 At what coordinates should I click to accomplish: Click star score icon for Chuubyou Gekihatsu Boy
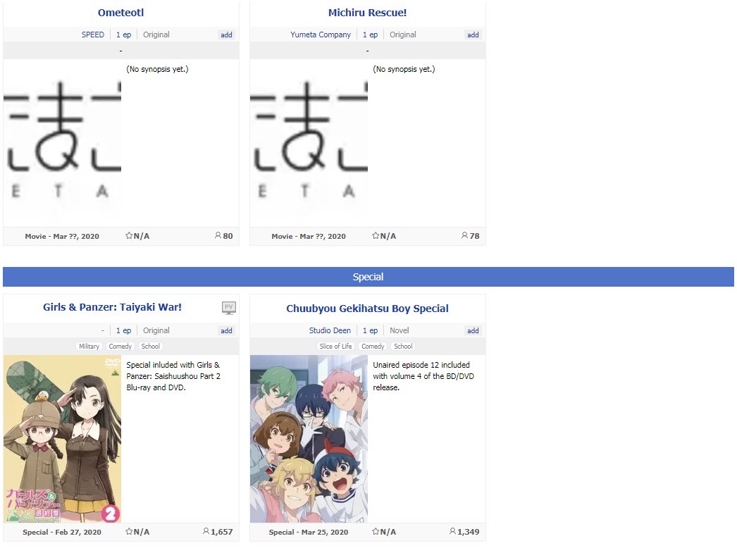click(x=376, y=532)
